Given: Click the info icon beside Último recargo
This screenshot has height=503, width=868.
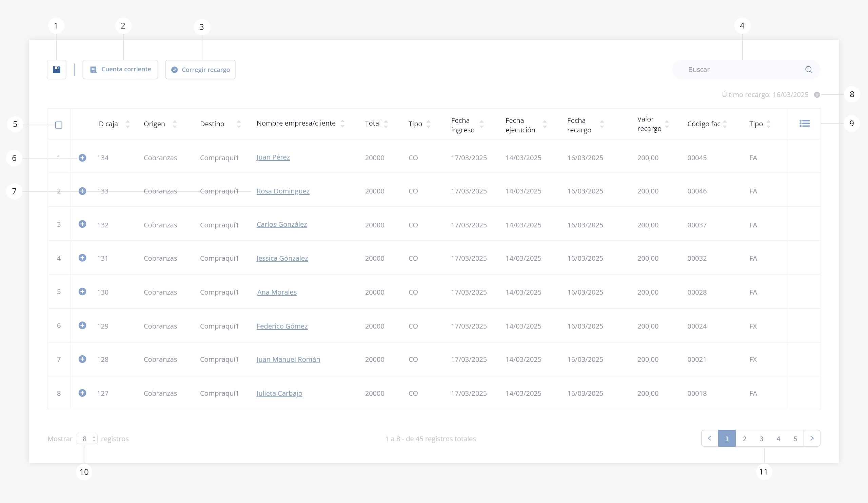Looking at the screenshot, I should 817,95.
